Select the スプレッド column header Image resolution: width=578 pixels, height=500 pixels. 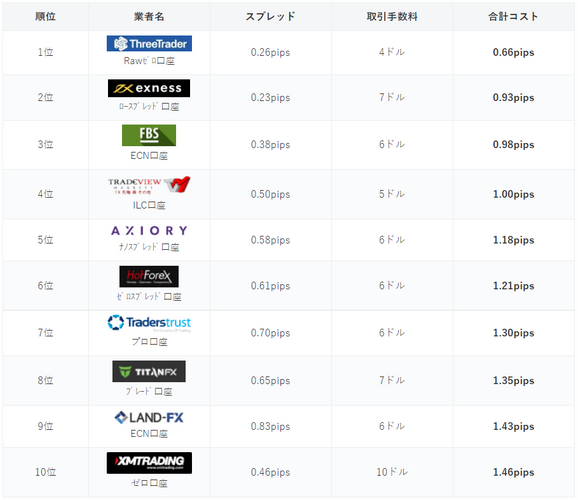(271, 16)
